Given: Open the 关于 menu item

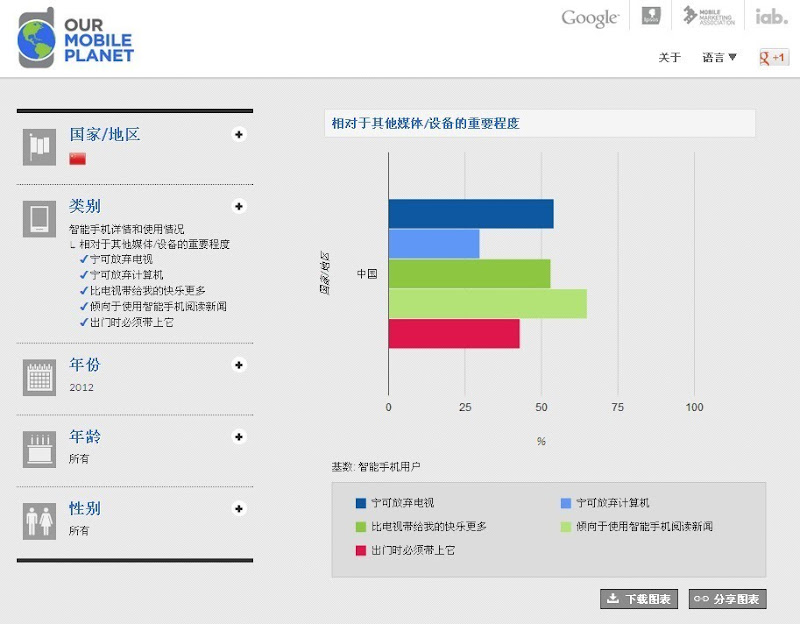Looking at the screenshot, I should 669,58.
